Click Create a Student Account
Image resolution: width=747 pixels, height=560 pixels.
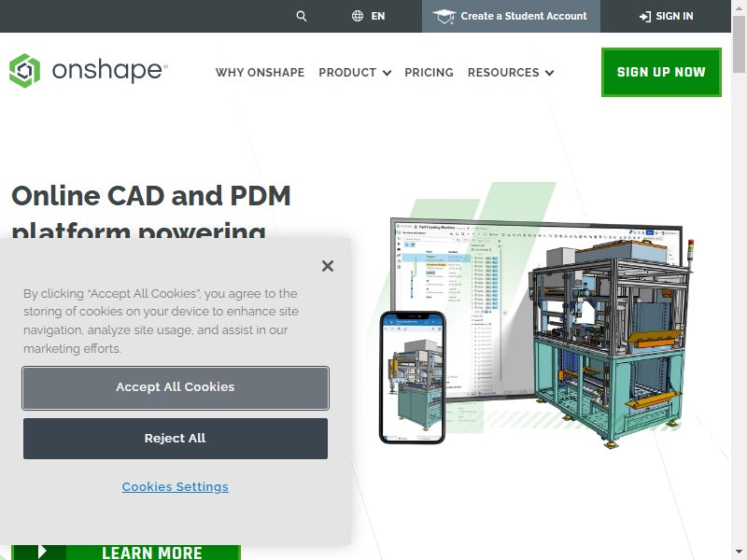pos(511,16)
